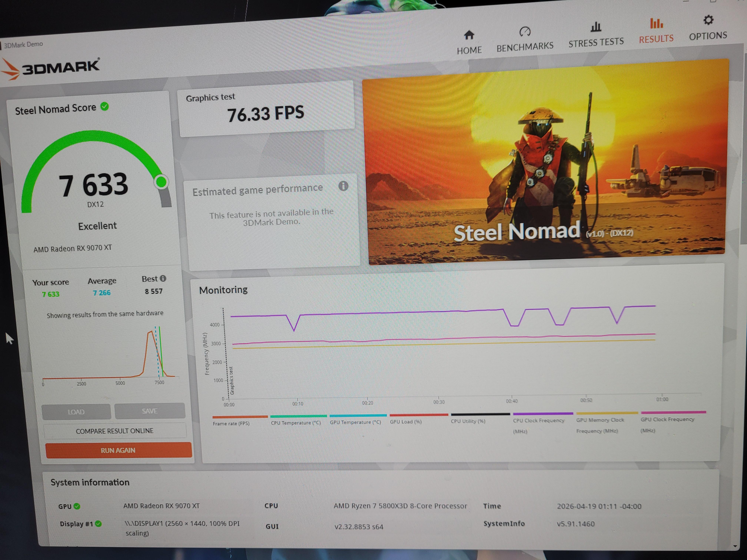Viewport: 747px width, 560px height.
Task: Click the SAVE result button
Action: pos(150,411)
